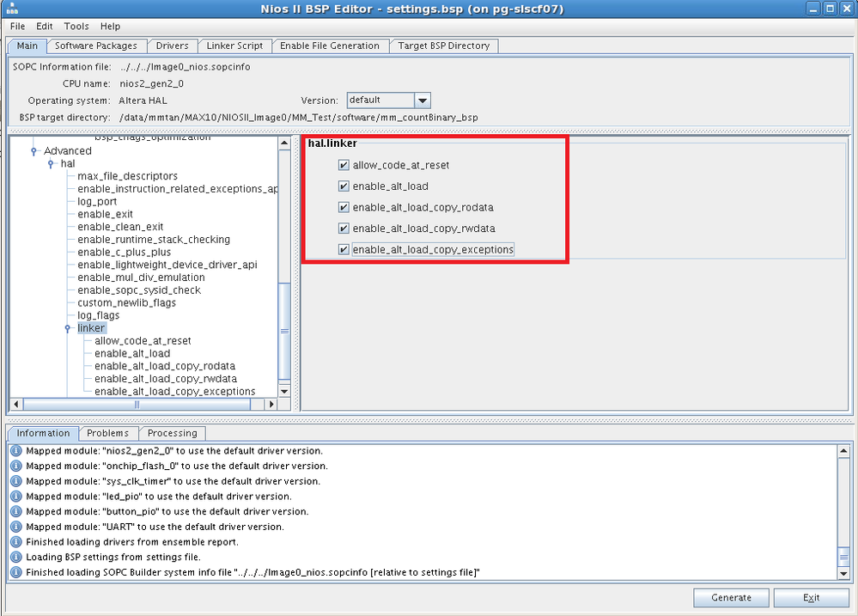Switch to the Software Packages tab

[x=96, y=46]
